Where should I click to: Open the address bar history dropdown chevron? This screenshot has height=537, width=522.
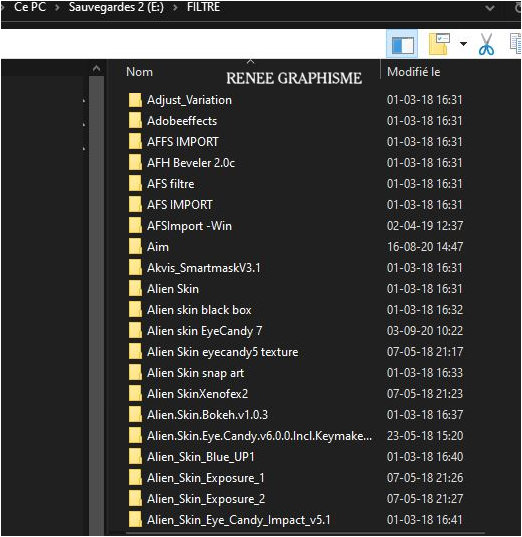pos(490,8)
